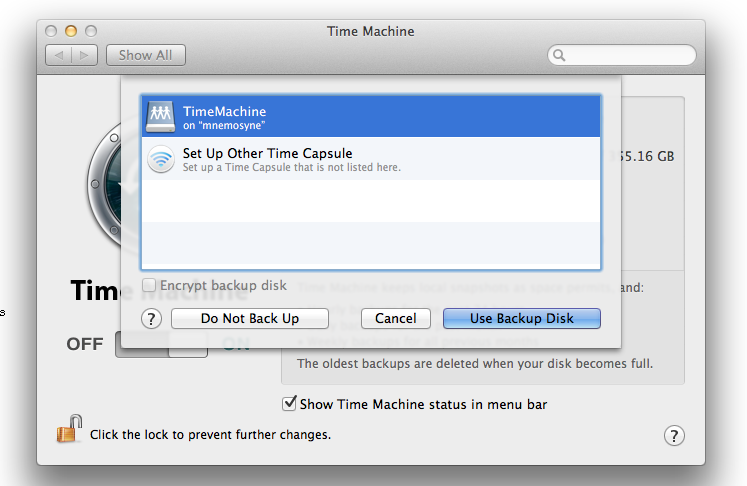This screenshot has width=747, height=486.
Task: Click the Use Backup Disk button
Action: [522, 318]
